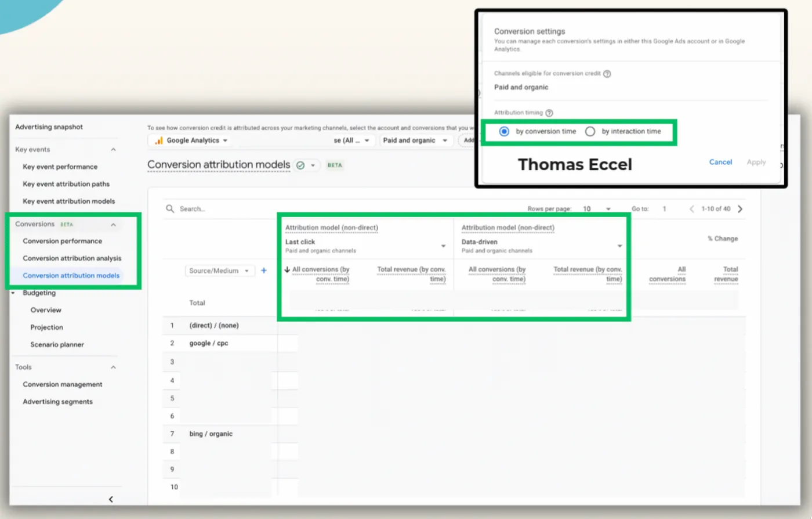Collapse the sidebar with the left chevron
The height and width of the screenshot is (519, 812).
click(111, 499)
